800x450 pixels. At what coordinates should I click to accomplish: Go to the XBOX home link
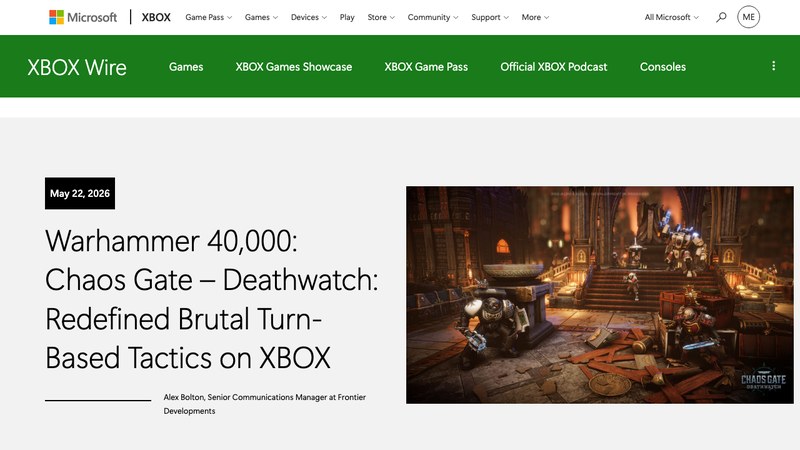[x=156, y=17]
